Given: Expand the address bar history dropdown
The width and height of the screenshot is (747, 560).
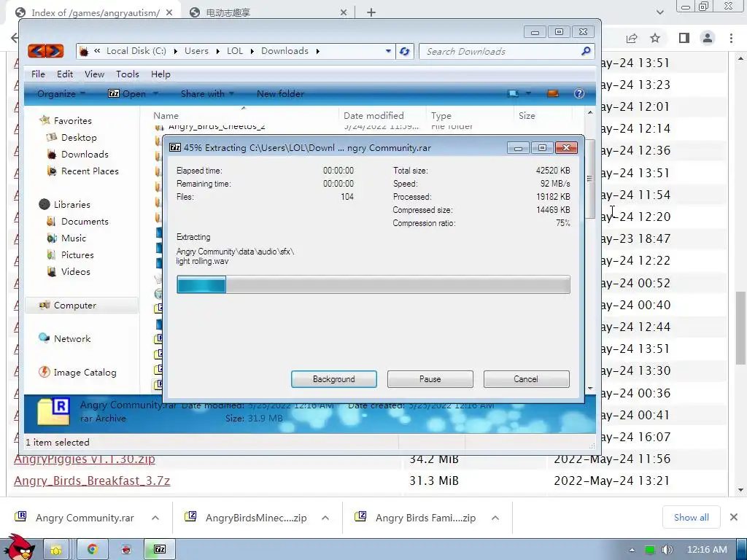Looking at the screenshot, I should pos(388,51).
